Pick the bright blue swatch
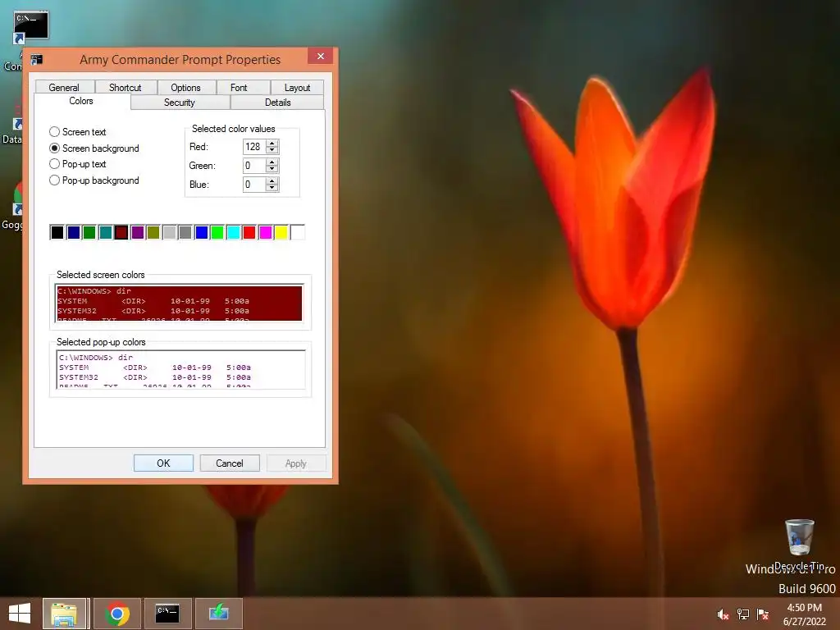This screenshot has height=630, width=840. pos(202,232)
